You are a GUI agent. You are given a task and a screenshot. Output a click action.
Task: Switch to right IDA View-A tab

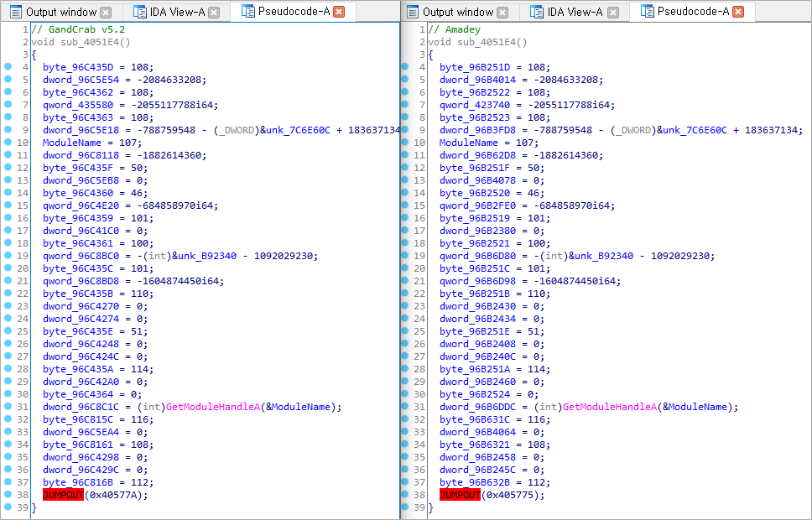point(575,12)
